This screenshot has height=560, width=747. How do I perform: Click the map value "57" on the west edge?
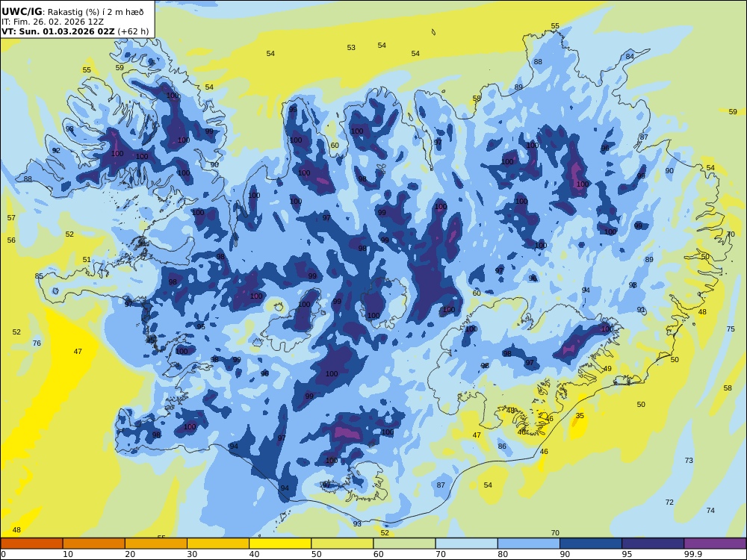(x=11, y=217)
